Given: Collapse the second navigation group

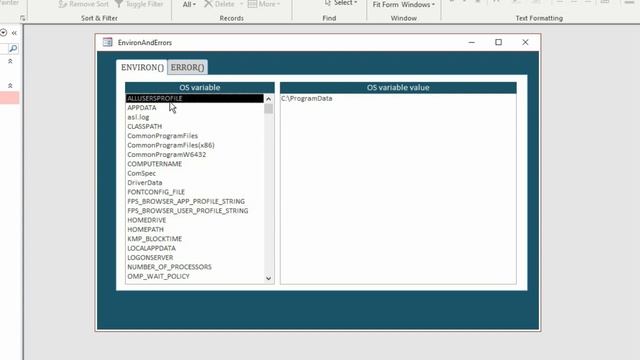Looking at the screenshot, I should 10,86.
